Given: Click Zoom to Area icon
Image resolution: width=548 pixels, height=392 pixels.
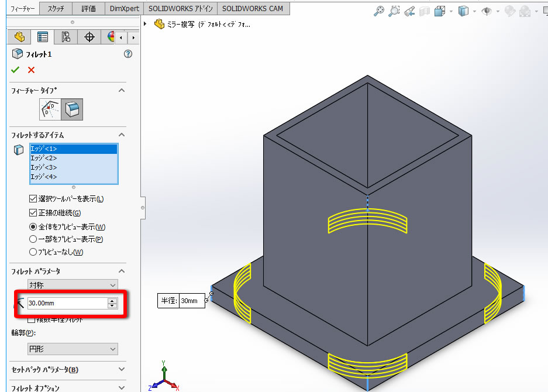Looking at the screenshot, I should [394, 11].
